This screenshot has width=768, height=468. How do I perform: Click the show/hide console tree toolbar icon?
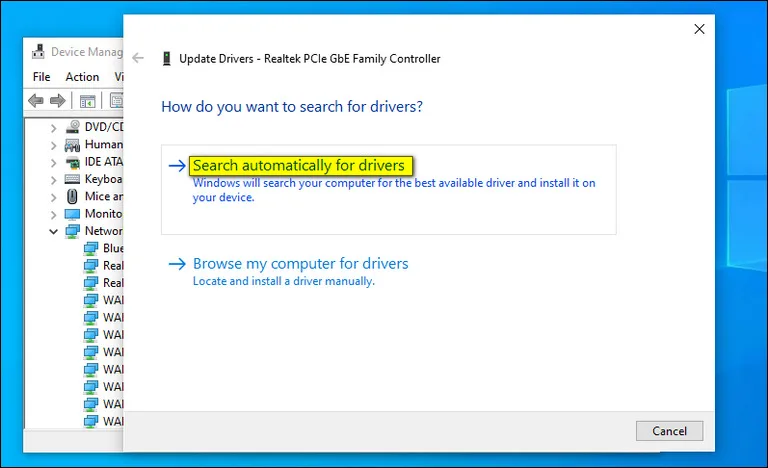coord(88,101)
